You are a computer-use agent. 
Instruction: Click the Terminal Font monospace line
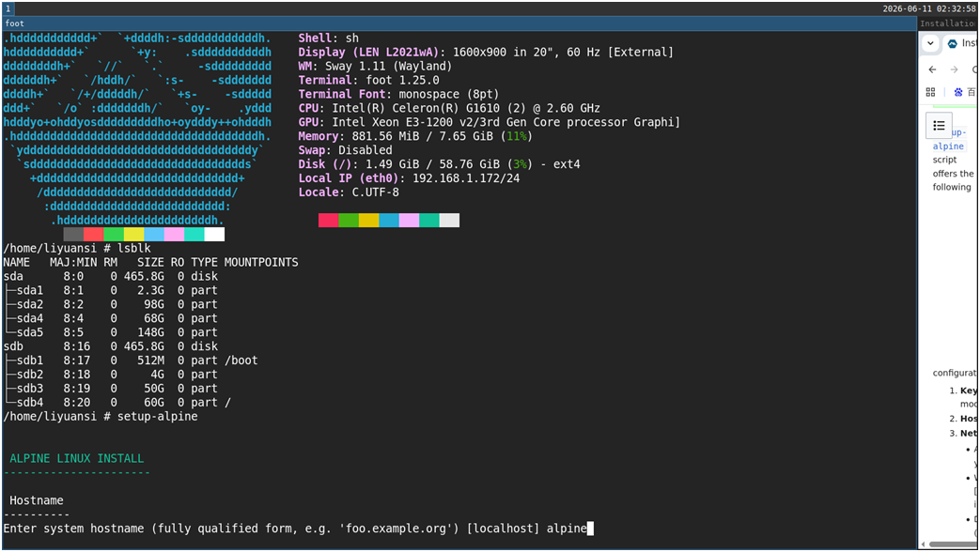point(398,94)
